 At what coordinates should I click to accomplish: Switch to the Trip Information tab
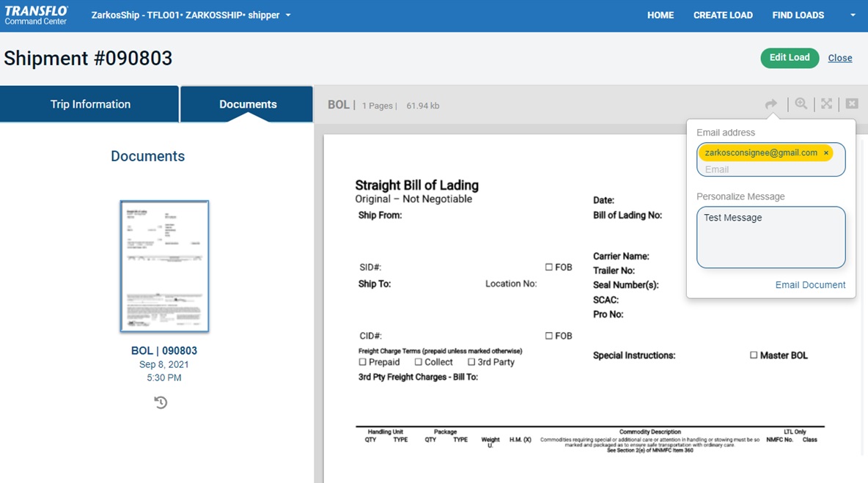[89, 103]
